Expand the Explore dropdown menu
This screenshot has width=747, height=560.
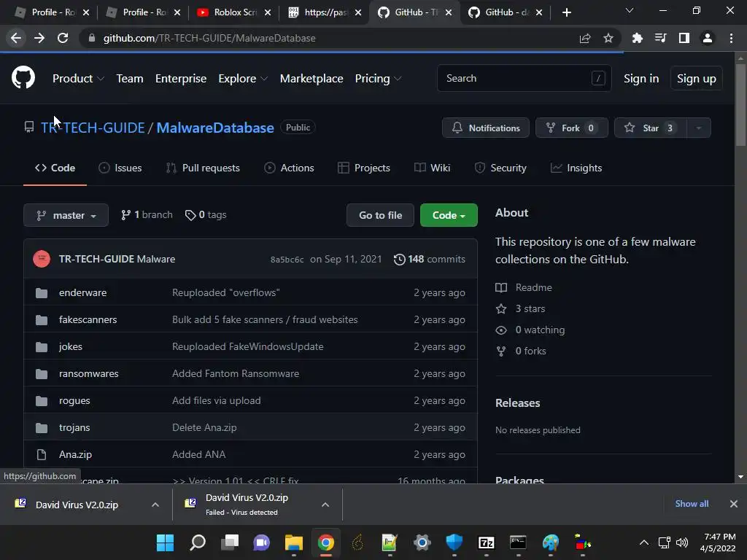point(242,79)
